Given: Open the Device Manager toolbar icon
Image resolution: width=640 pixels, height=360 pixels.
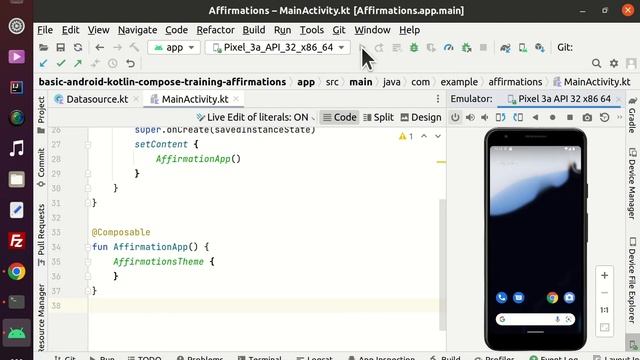Looking at the screenshot, I should point(523,48).
